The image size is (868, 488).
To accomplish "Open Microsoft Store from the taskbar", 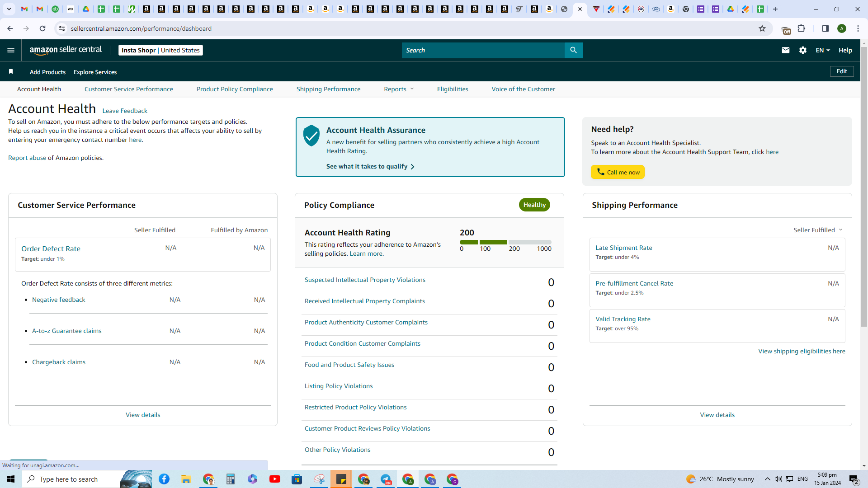I will (x=297, y=479).
